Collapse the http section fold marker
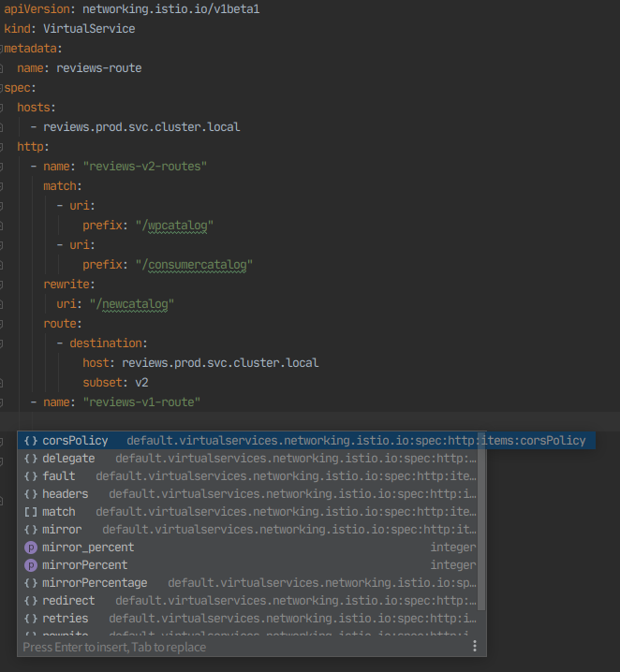 point(2,147)
